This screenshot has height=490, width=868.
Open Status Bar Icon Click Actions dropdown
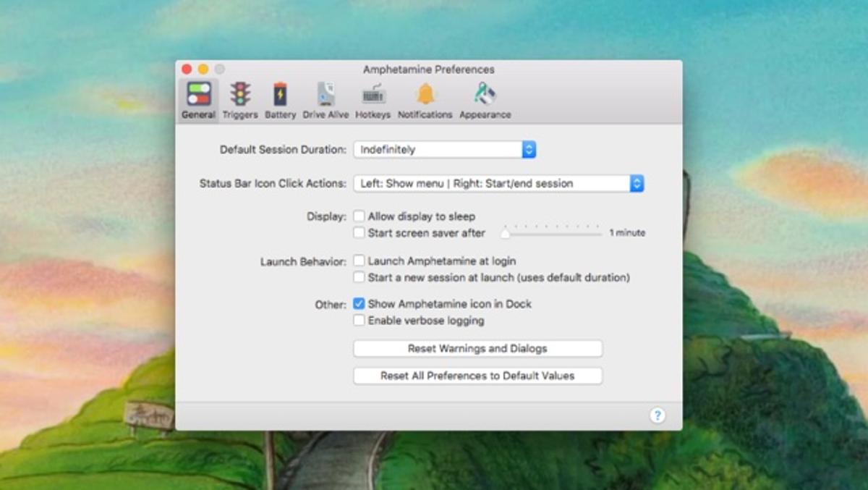(498, 184)
